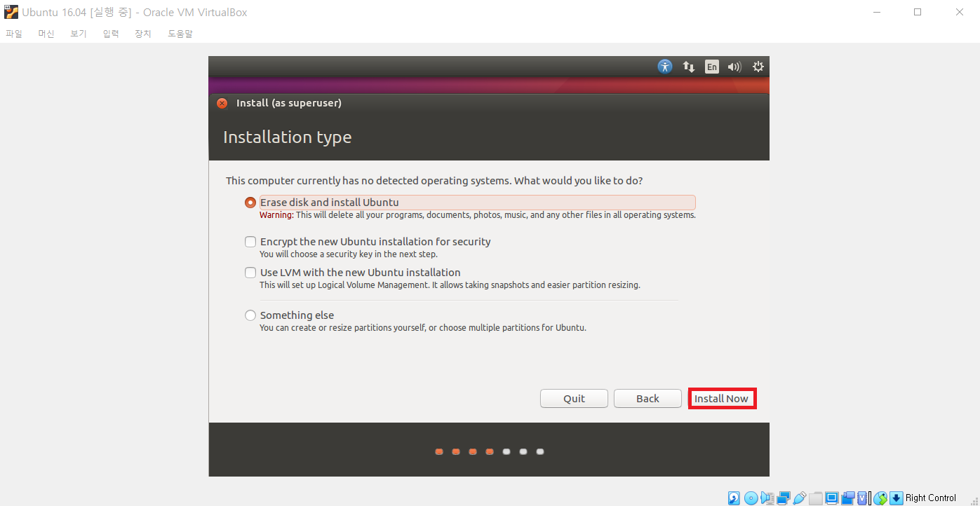Click the Install Now button
The image size is (980, 506).
[x=721, y=398]
